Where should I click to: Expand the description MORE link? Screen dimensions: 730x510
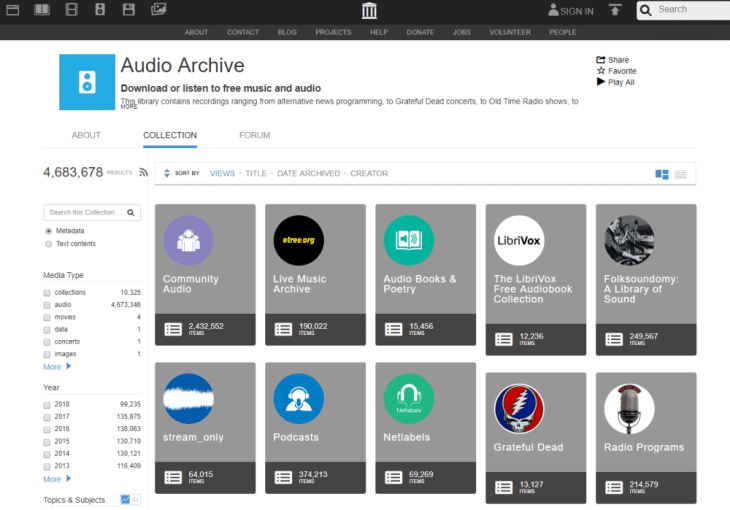(x=129, y=107)
